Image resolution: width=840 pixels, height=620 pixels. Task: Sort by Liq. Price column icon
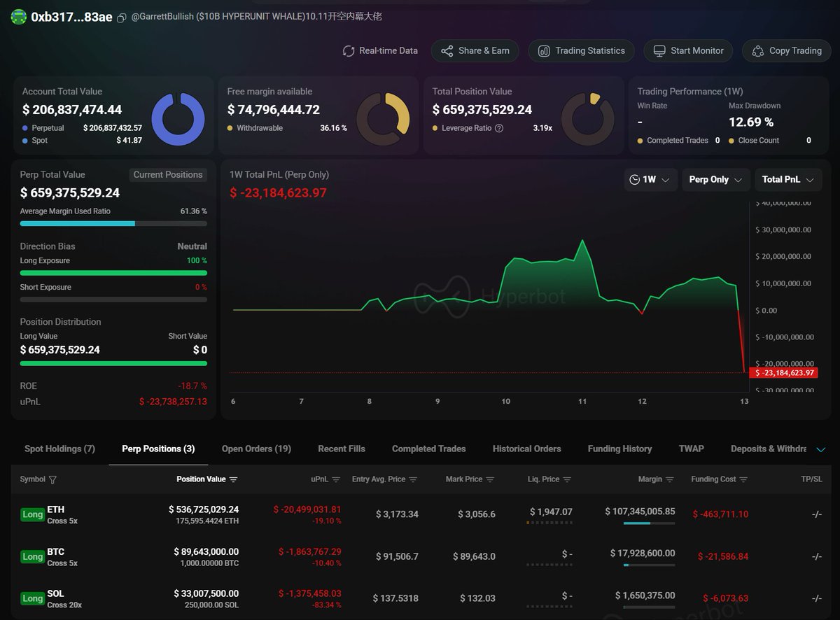pos(567,479)
